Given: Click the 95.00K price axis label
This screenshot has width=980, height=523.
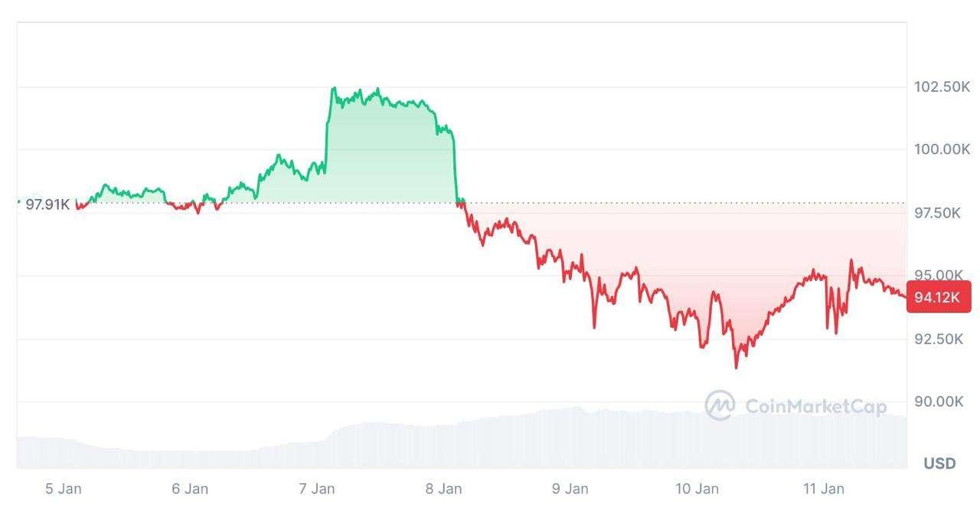Looking at the screenshot, I should [x=939, y=276].
